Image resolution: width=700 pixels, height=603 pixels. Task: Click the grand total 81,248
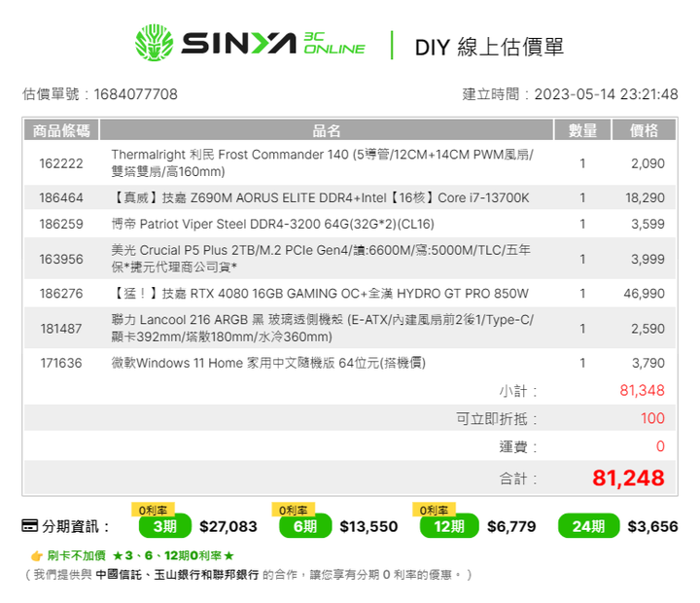click(x=628, y=478)
